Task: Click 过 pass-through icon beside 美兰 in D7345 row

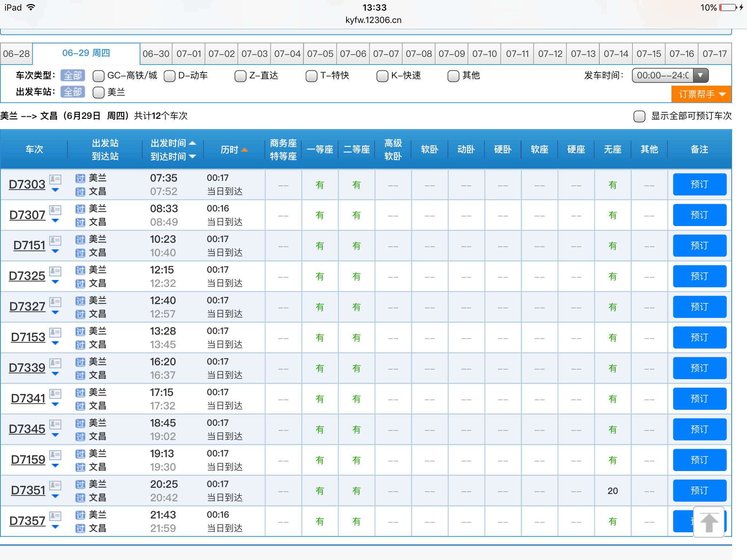Action: 80,423
